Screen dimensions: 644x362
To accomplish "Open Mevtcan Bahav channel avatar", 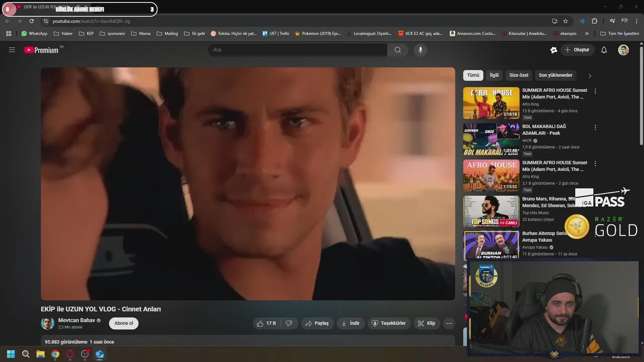I will tap(48, 323).
